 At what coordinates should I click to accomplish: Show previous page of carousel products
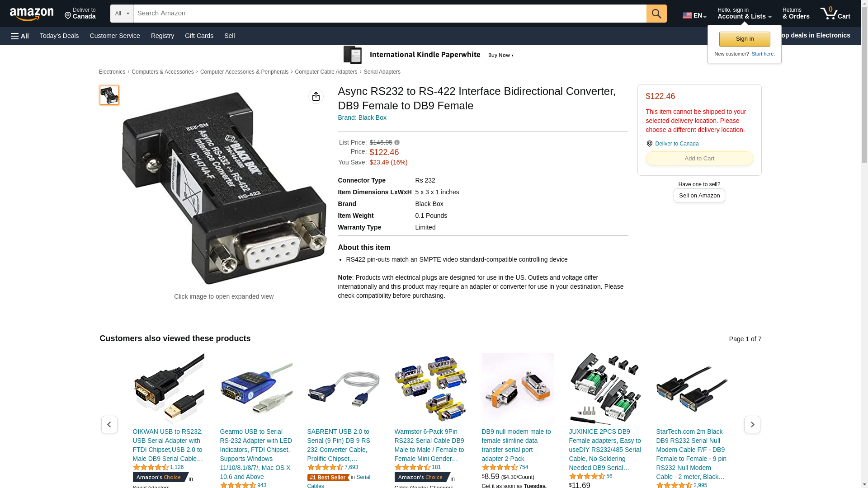[109, 424]
